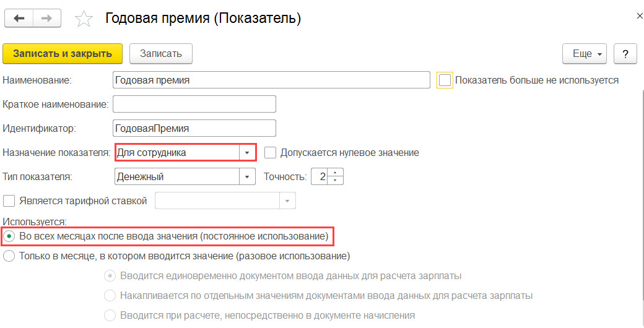
Task: Increase Точность value with the up arrow
Action: point(336,173)
